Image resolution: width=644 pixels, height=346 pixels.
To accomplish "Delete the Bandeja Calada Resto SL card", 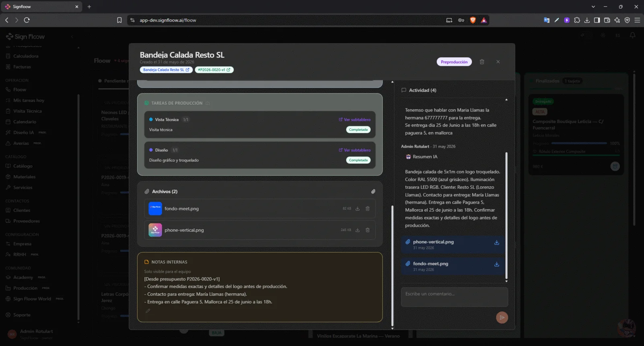I will 482,62.
